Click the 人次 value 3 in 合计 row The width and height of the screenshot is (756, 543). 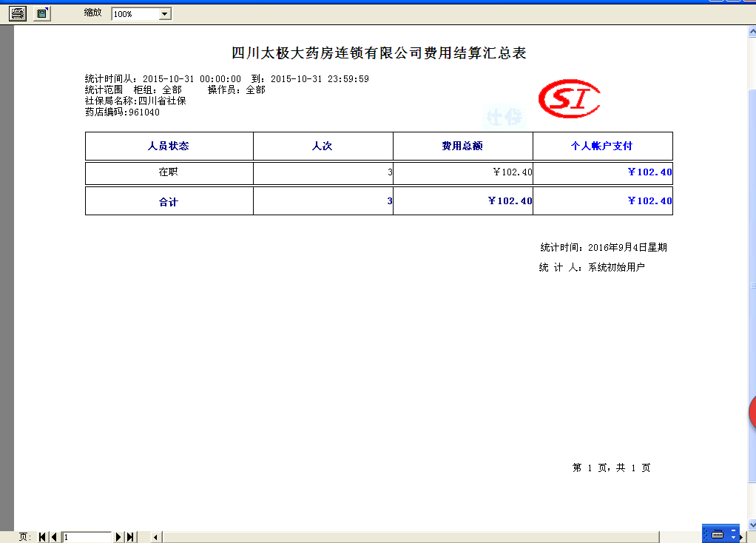coord(390,200)
